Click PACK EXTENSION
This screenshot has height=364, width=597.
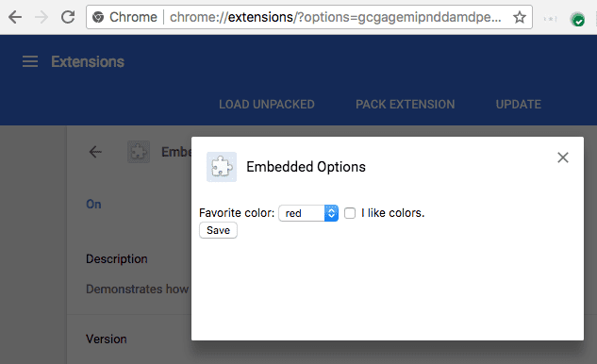[x=406, y=105]
